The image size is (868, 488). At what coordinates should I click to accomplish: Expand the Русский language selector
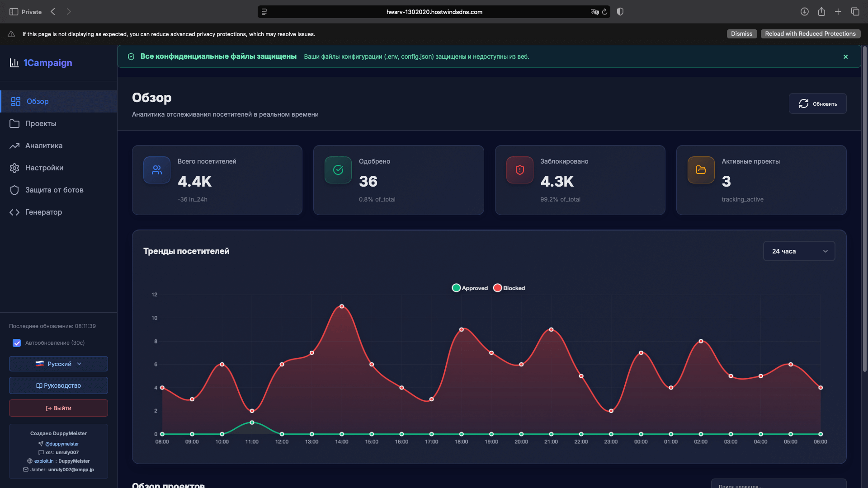pos(58,364)
